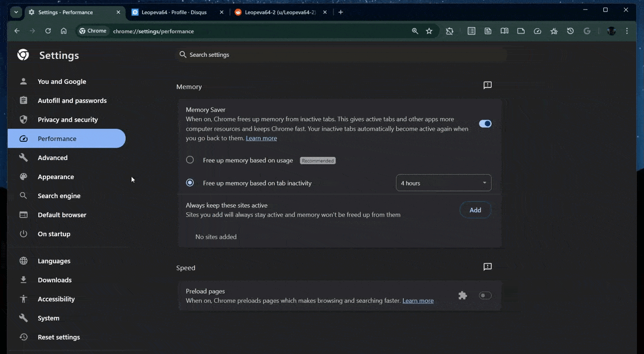Select Free up memory based on usage
Screen dimensions: 644x354
(190, 160)
